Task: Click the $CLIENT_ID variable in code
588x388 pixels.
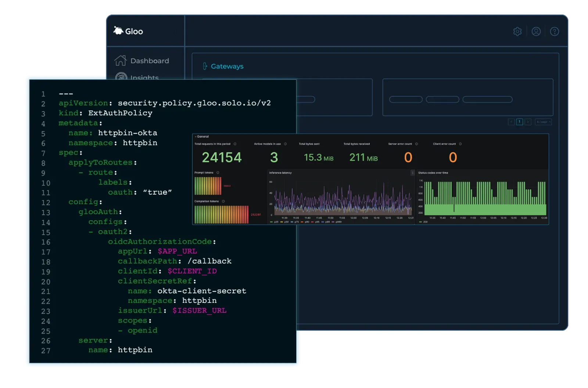Action: point(192,271)
